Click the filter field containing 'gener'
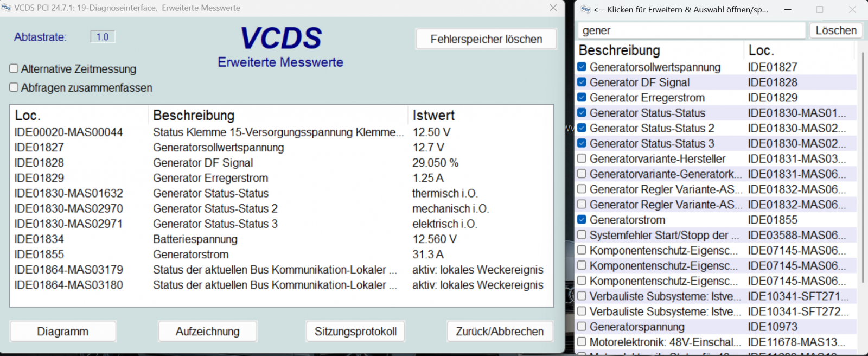 tap(692, 30)
